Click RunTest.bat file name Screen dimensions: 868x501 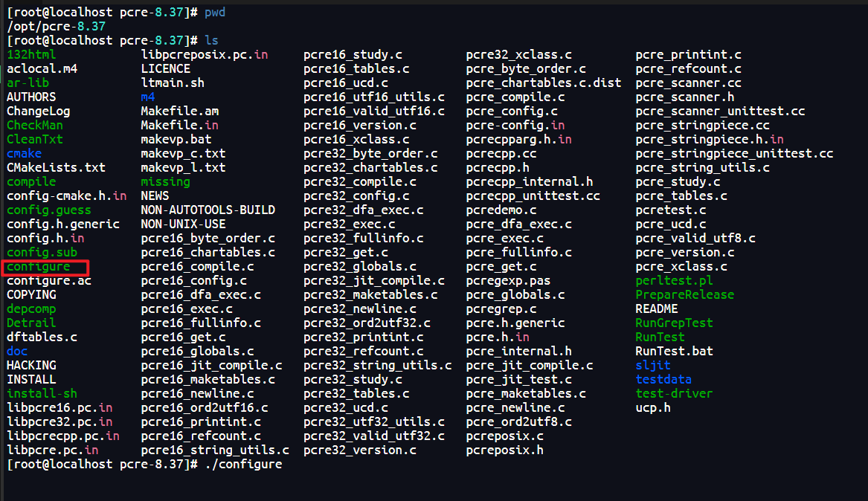coord(675,351)
